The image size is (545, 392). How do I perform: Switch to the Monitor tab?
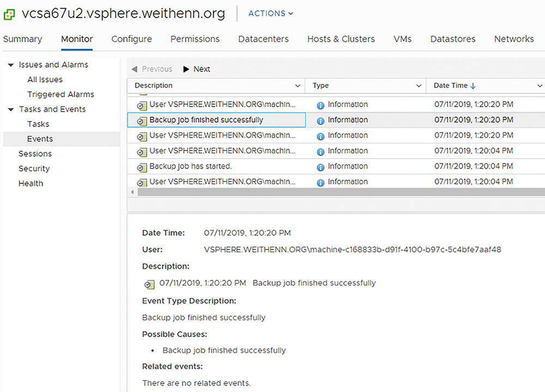click(x=77, y=39)
